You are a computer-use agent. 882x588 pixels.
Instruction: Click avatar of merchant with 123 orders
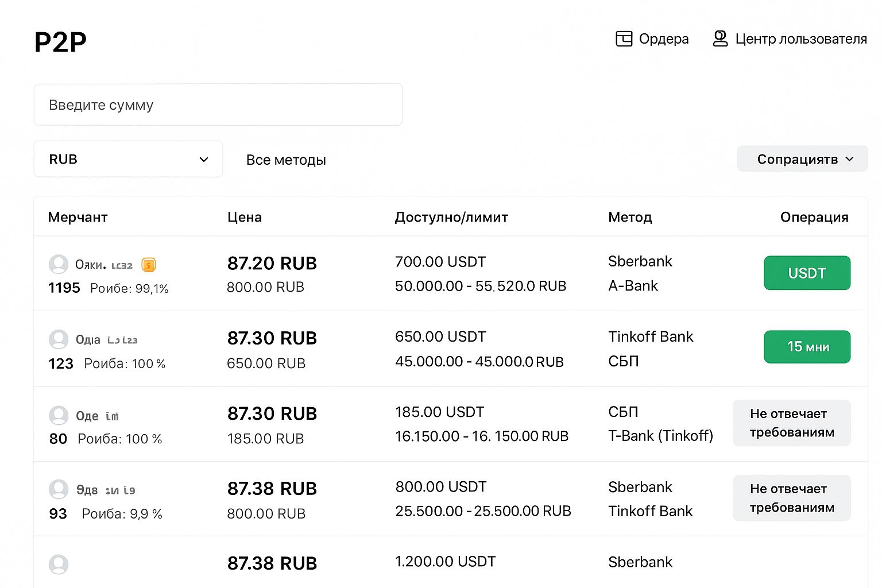click(59, 339)
